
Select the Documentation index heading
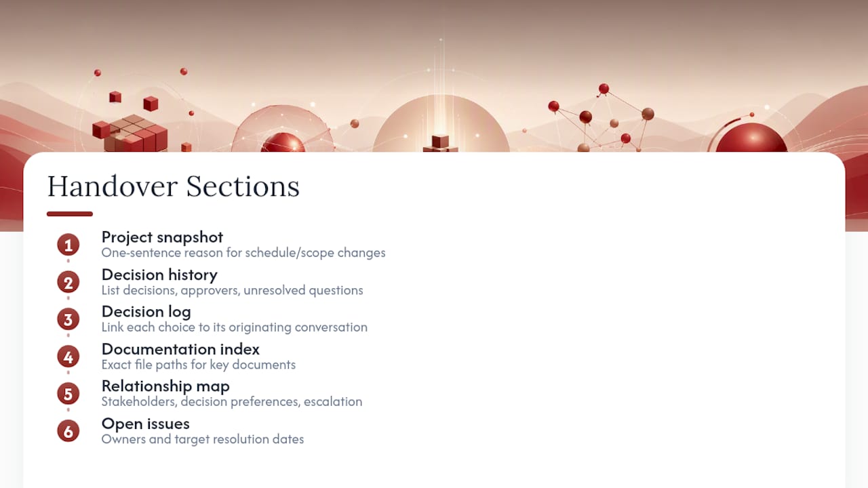pos(180,349)
